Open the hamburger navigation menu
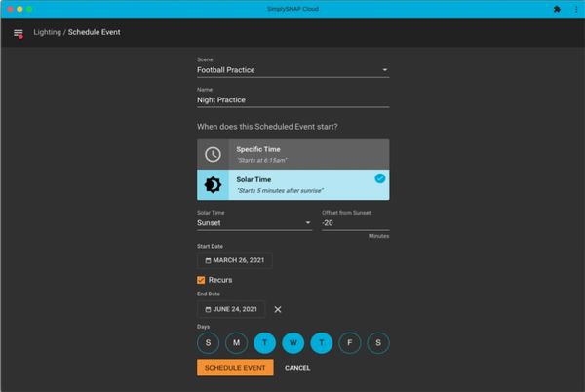 pyautogui.click(x=18, y=33)
